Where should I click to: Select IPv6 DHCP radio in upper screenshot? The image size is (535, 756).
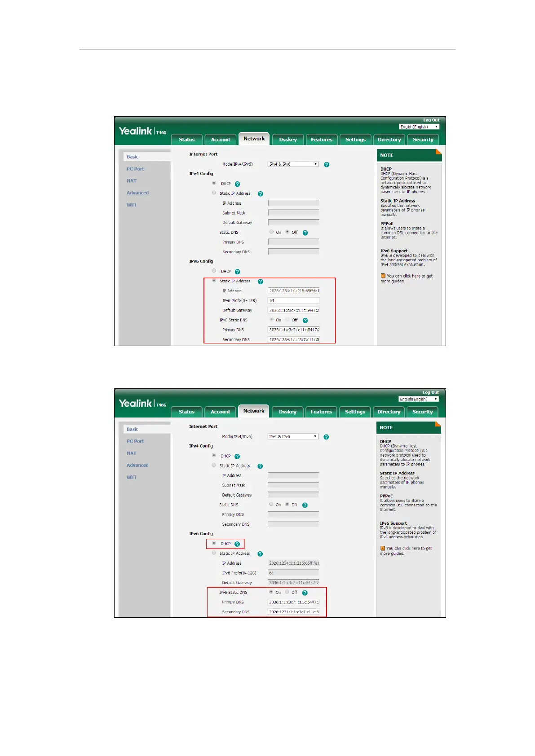point(214,271)
